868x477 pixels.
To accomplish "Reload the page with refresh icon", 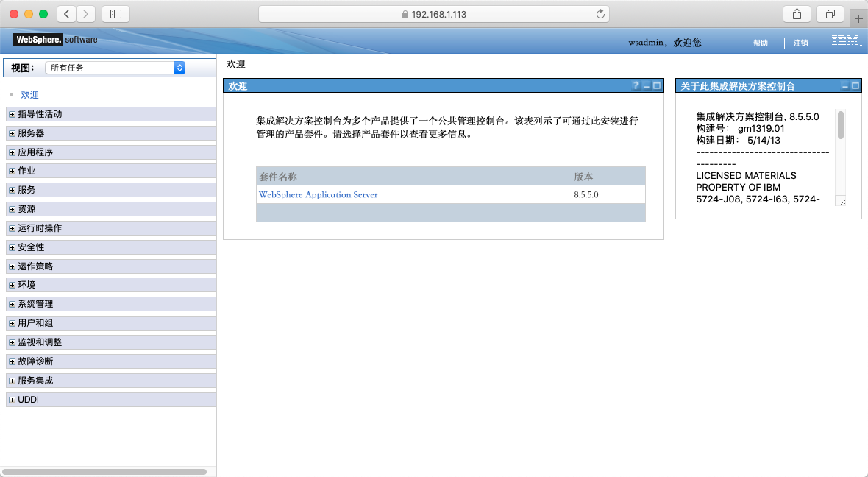I will [600, 14].
